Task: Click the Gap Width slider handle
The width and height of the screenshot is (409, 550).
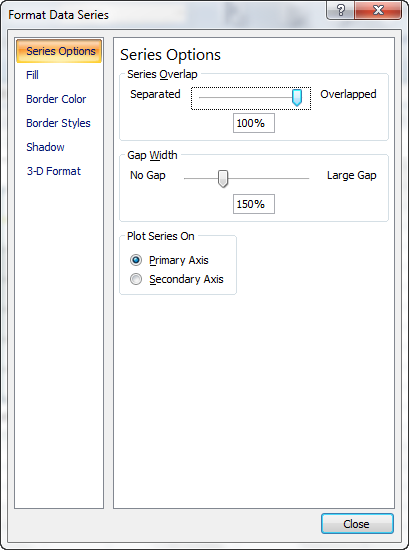Action: (223, 179)
